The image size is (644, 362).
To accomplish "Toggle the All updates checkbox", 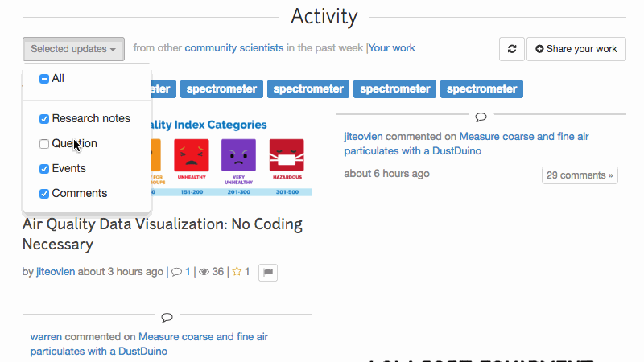I will pos(44,78).
